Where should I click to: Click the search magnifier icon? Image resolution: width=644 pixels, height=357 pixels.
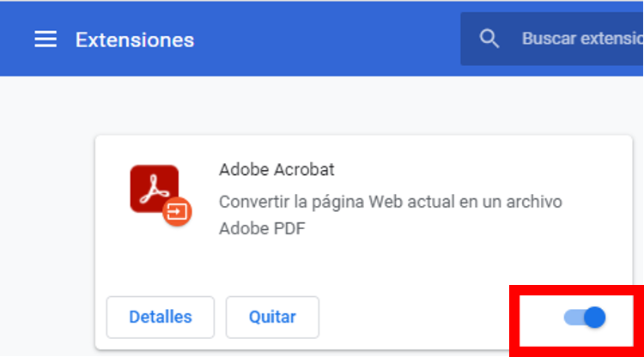tap(489, 39)
